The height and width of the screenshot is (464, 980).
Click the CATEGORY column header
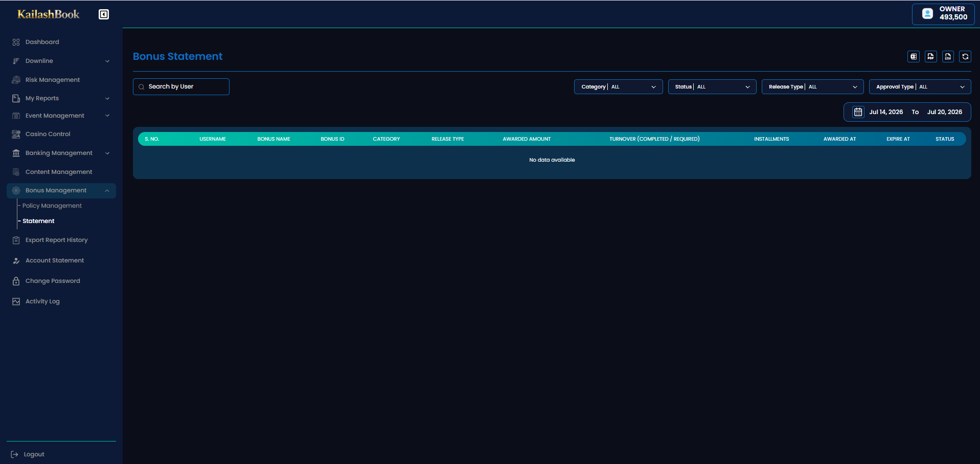coord(386,139)
